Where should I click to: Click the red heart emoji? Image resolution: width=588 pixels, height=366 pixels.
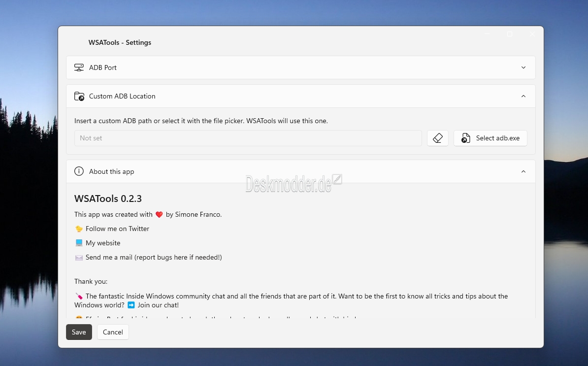(x=159, y=214)
